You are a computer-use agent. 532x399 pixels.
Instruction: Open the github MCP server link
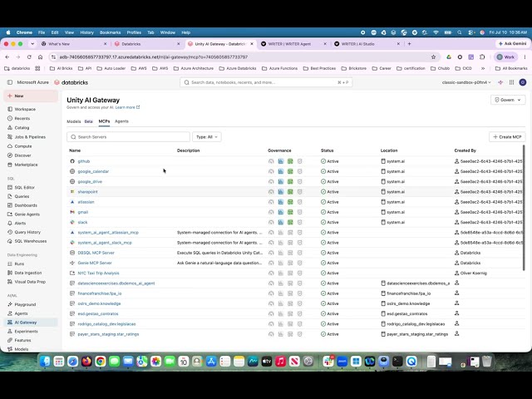click(84, 161)
